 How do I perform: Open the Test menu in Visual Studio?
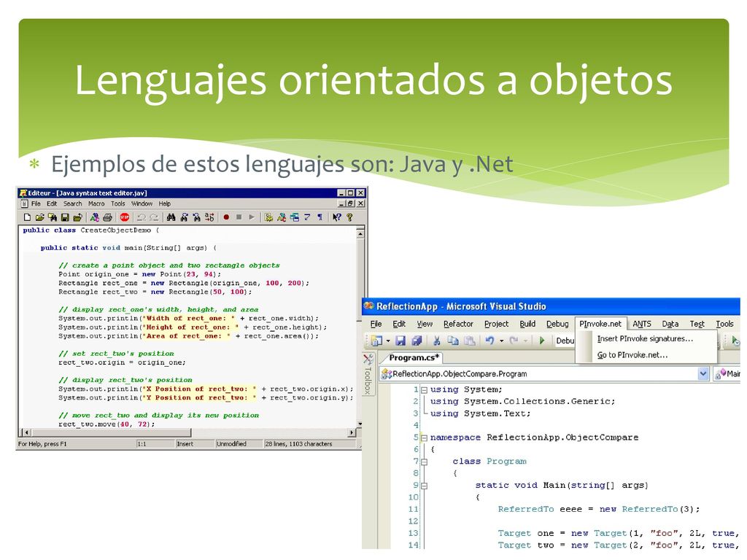click(x=697, y=324)
